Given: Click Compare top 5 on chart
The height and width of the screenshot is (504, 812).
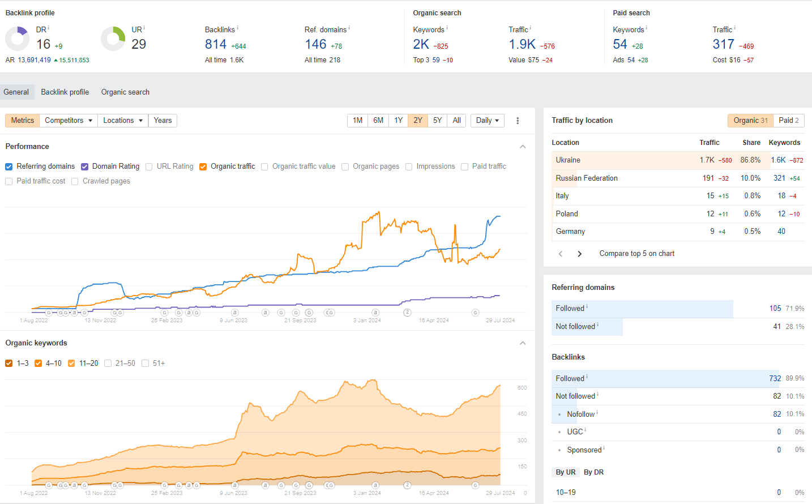Looking at the screenshot, I should (x=636, y=254).
